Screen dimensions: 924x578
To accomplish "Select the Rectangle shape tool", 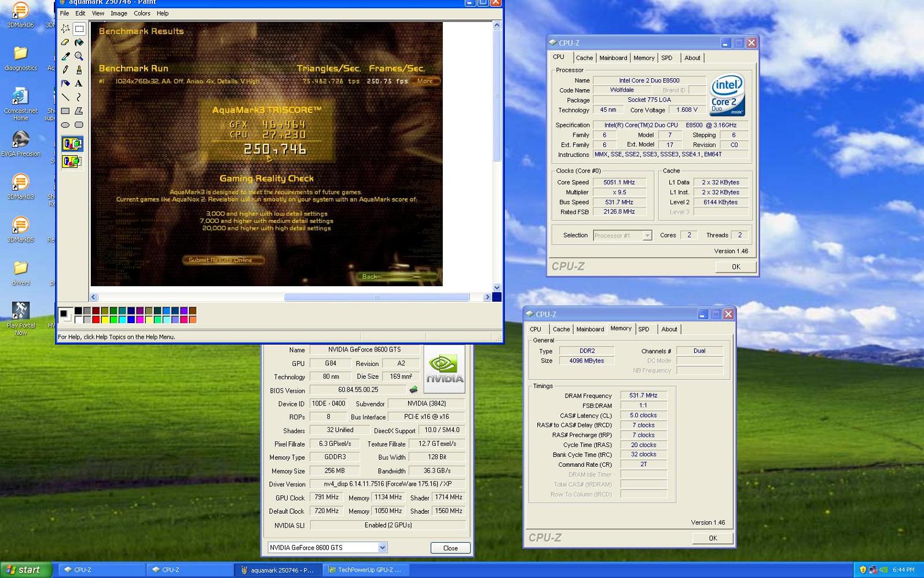I will 65,111.
